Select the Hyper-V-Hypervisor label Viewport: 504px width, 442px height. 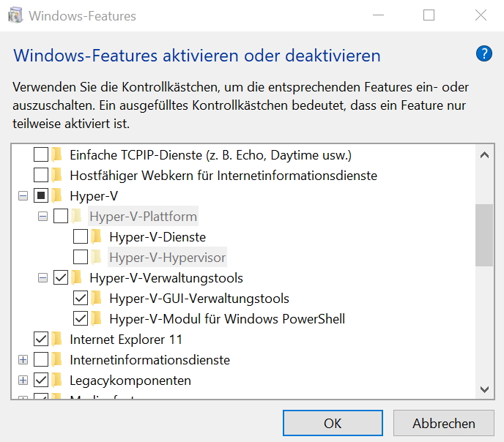(x=168, y=257)
